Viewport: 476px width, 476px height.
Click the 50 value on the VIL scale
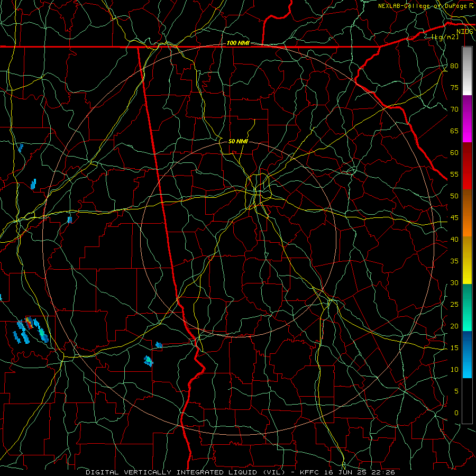click(x=454, y=196)
